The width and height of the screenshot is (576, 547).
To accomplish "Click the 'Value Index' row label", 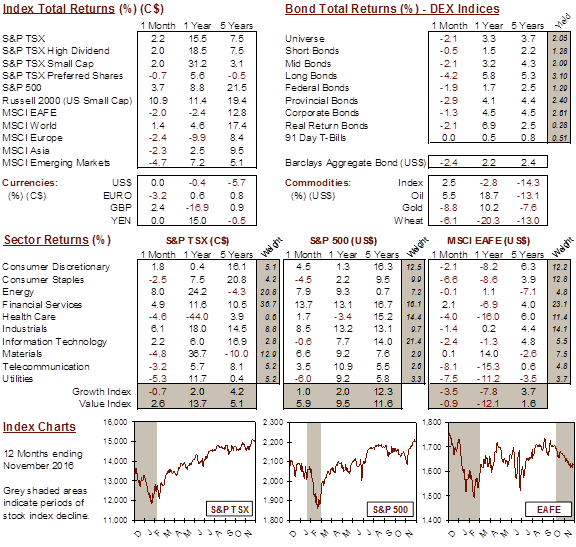I will coord(105,404).
